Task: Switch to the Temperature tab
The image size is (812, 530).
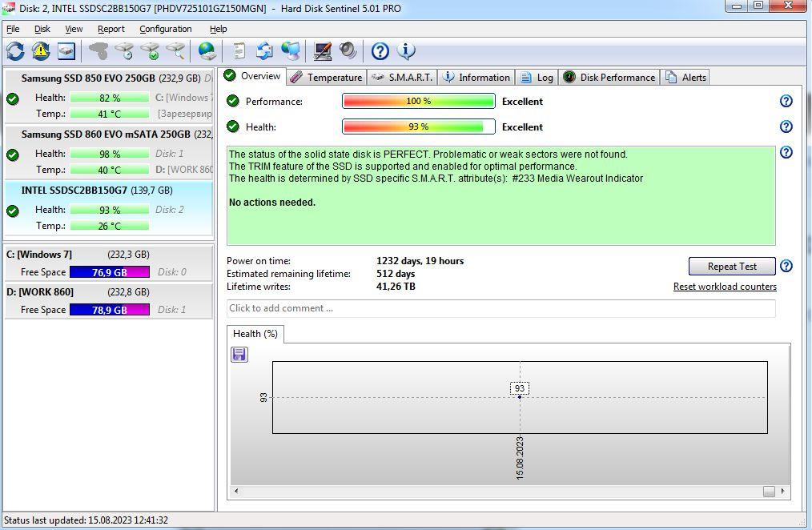Action: coord(327,77)
